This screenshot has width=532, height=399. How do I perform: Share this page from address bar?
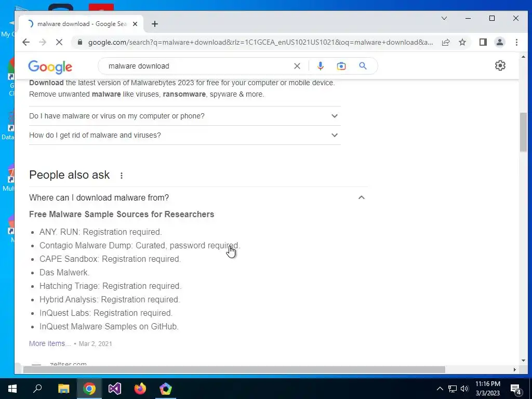tap(446, 42)
